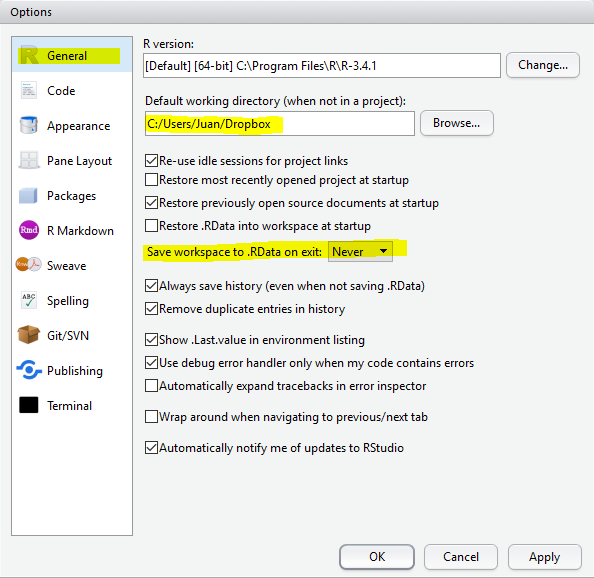Open Save workspace Never dropdown
Viewport: 594px width, 578px height.
coord(360,252)
